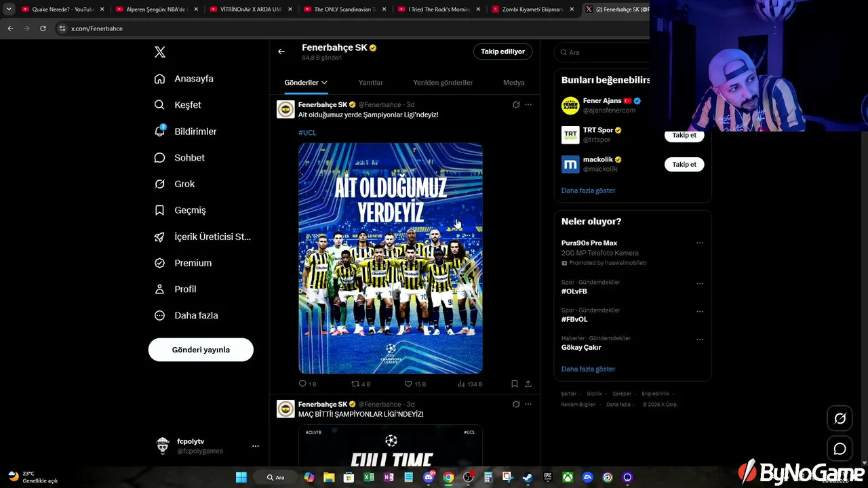Open Keşfet explore page
Image resolution: width=868 pixels, height=488 pixels.
coord(178,105)
